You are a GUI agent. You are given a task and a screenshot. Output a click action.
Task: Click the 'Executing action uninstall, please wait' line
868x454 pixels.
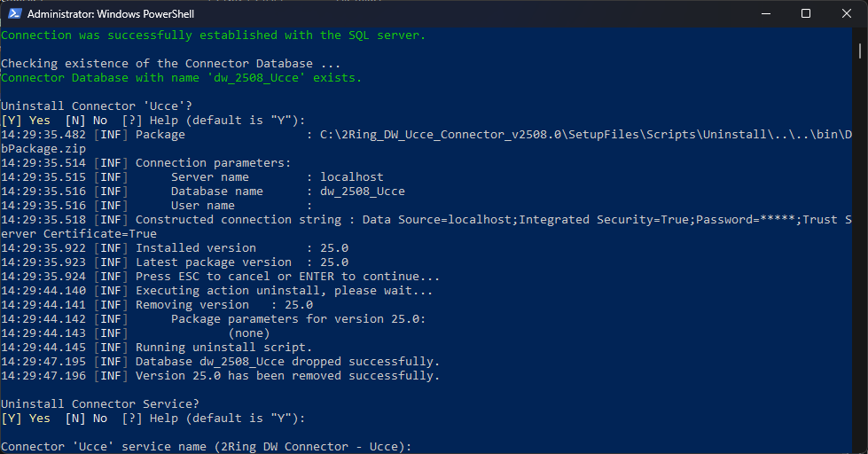284,291
